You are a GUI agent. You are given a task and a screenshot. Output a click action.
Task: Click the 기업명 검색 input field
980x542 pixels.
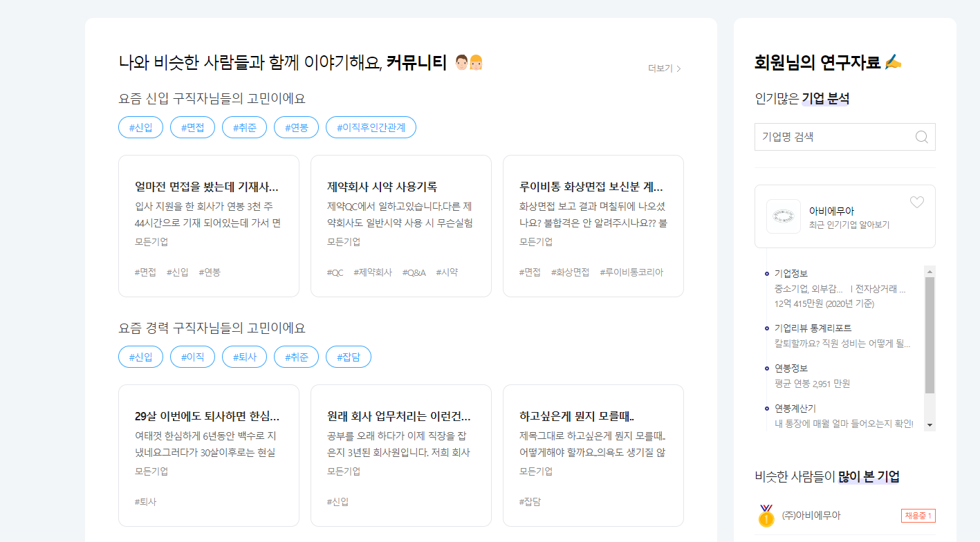tap(844, 137)
